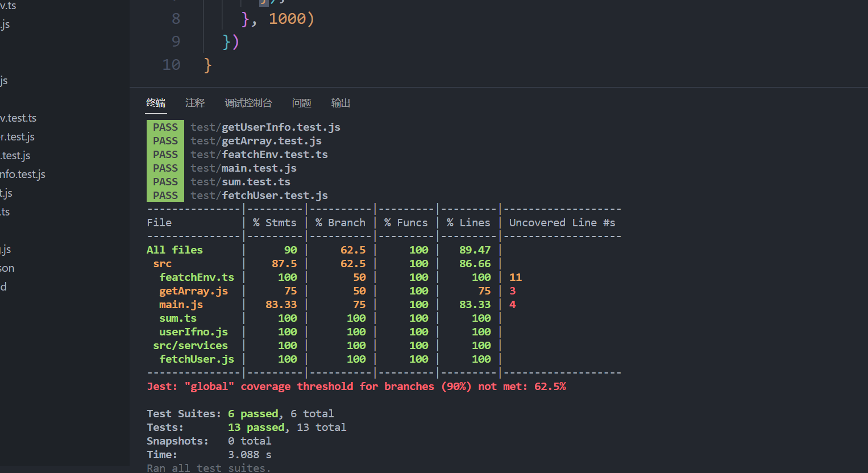Click the '% Stmts' column header

(275, 223)
